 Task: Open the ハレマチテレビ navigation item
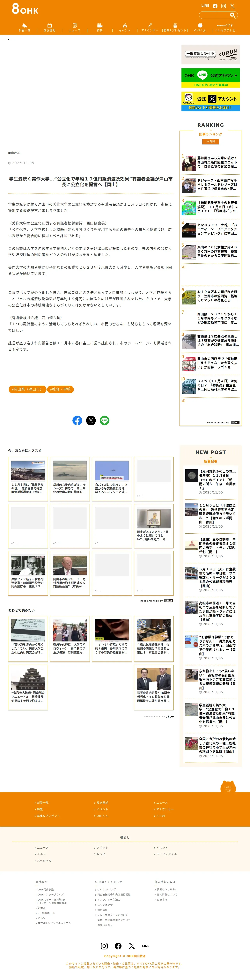coord(225,28)
